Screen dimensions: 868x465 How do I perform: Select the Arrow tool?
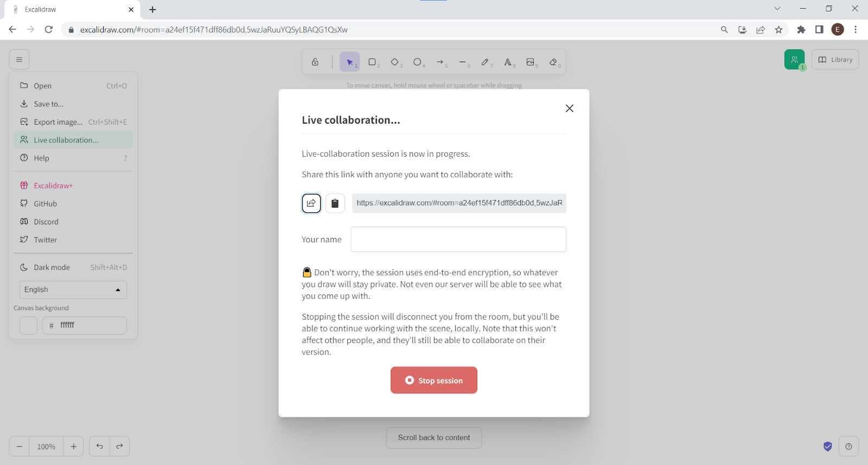point(441,62)
